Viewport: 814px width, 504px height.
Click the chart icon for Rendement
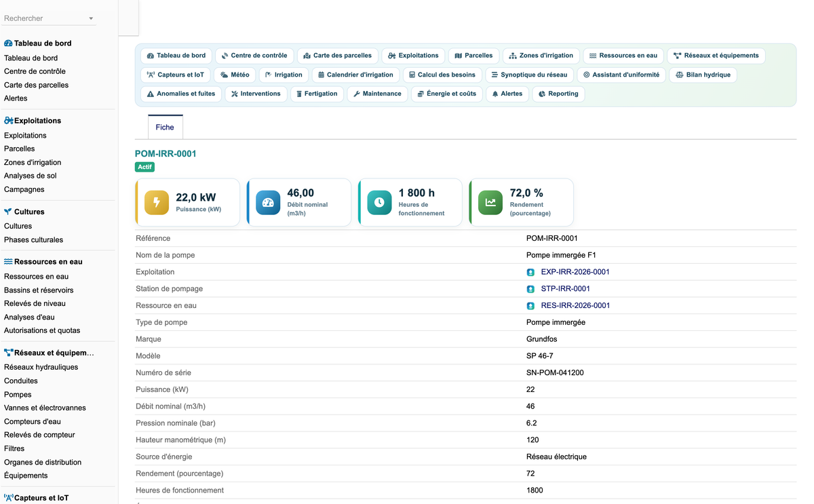[490, 202]
